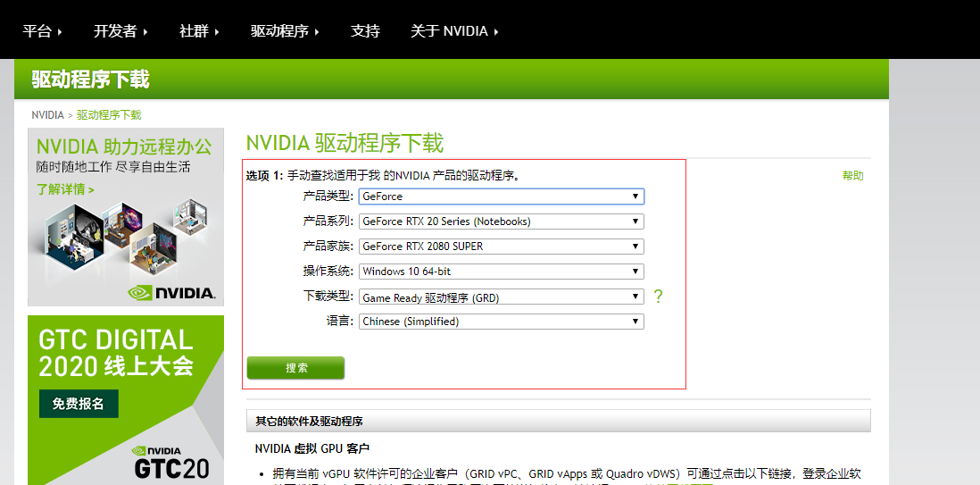Click the green question mark help icon
980x485 pixels.
[x=658, y=297]
